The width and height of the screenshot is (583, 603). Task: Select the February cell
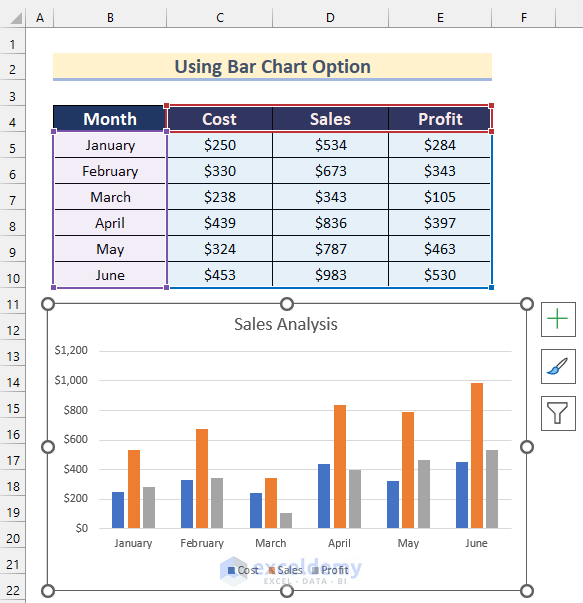coord(110,171)
